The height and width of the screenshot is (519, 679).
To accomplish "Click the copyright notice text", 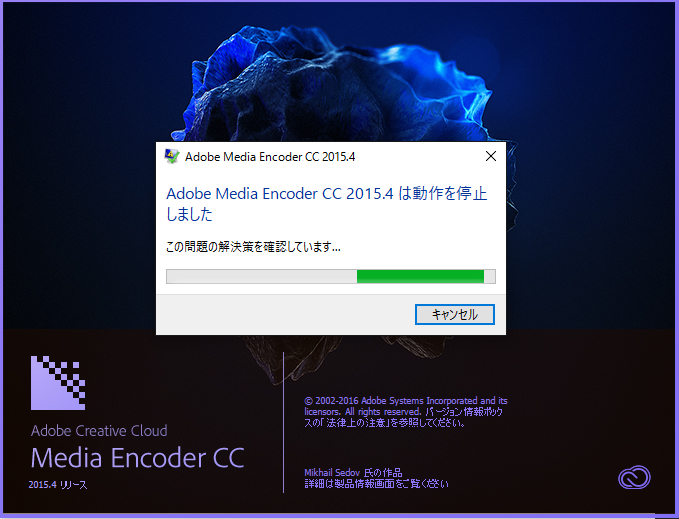I will tap(406, 412).
